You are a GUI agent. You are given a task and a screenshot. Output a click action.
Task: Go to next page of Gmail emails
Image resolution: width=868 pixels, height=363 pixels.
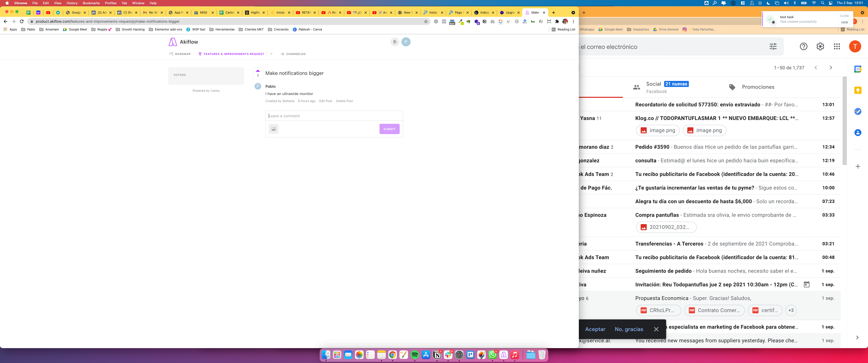pos(831,68)
